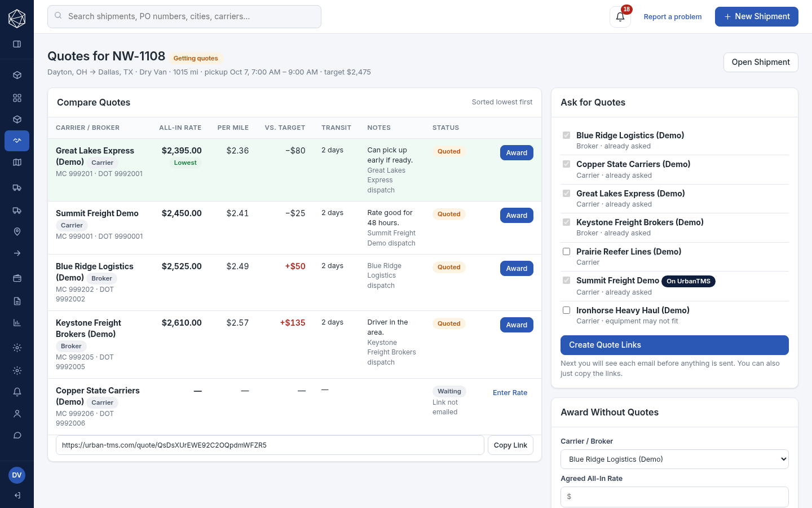The image size is (812, 508).
Task: Click Enter Rate for Copper State Carriers
Action: tap(510, 393)
